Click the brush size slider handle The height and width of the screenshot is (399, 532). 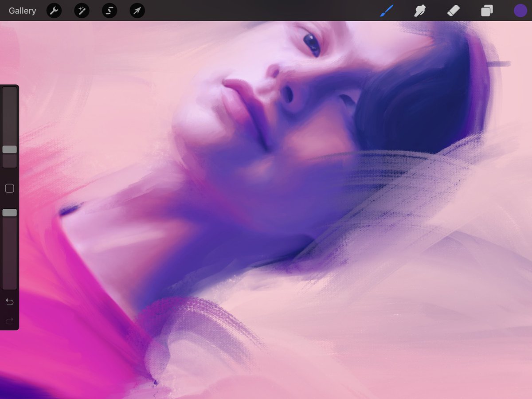[9, 149]
